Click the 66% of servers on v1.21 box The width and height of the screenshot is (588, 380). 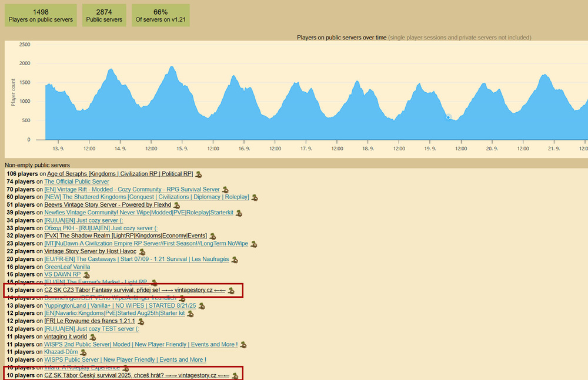(161, 15)
